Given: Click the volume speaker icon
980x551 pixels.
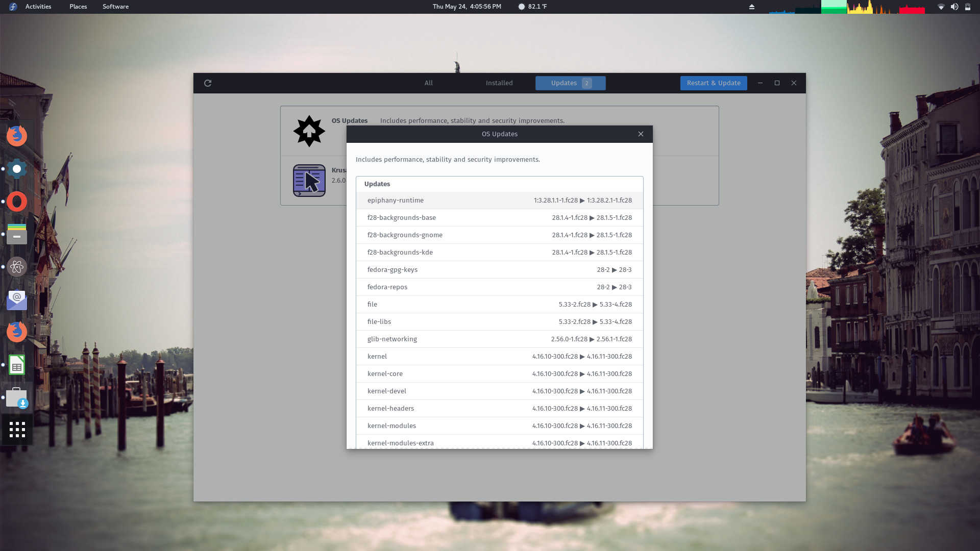Looking at the screenshot, I should pyautogui.click(x=954, y=7).
